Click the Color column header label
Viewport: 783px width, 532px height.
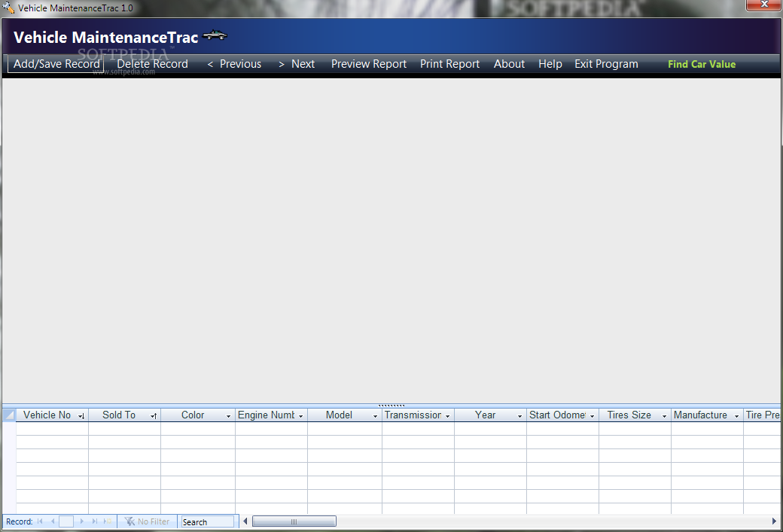(x=193, y=415)
